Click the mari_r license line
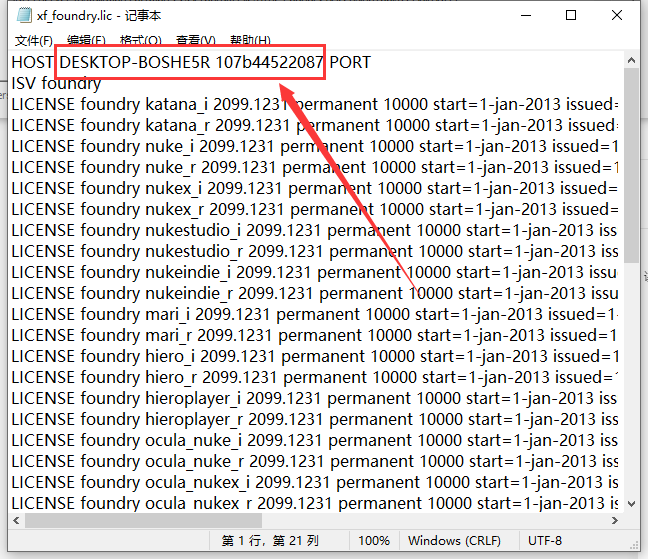Viewport: 648px width, 559px height. [314, 335]
